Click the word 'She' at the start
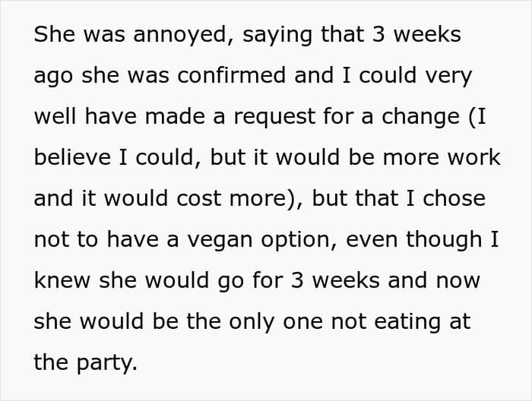 (54, 34)
